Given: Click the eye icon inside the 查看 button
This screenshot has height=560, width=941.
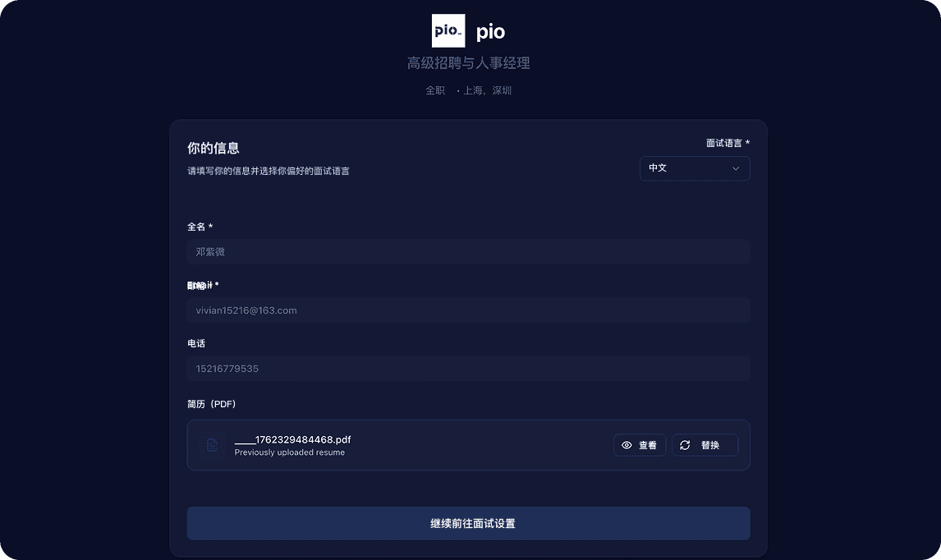Looking at the screenshot, I should [628, 445].
